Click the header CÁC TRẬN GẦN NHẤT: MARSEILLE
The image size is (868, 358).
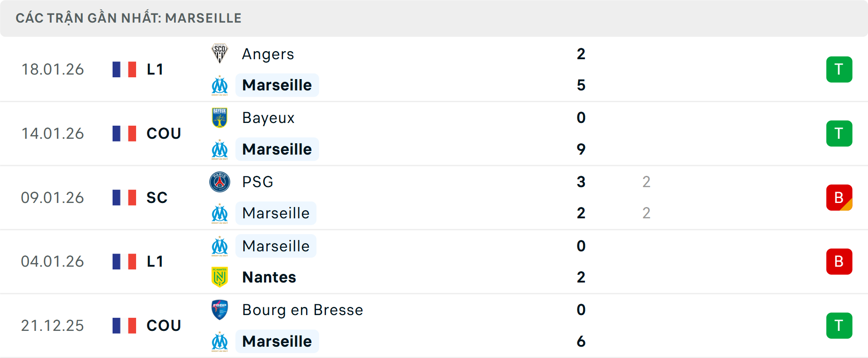pos(129,18)
